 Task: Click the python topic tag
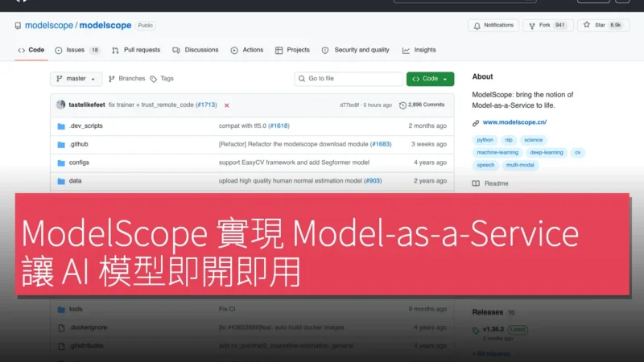pos(485,140)
